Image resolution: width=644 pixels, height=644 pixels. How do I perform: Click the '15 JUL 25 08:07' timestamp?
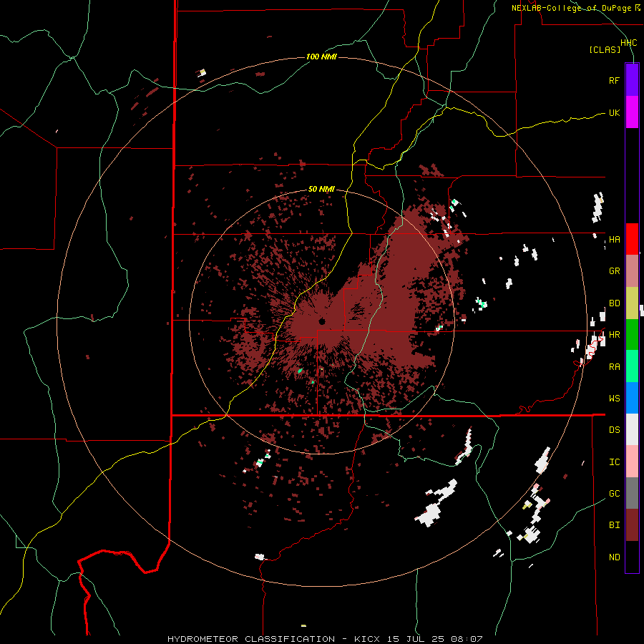coord(434,639)
